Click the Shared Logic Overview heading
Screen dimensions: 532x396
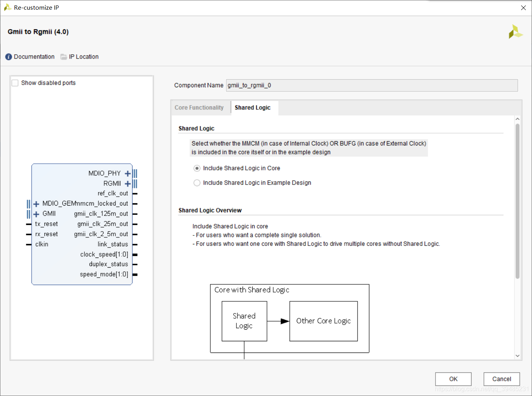(x=210, y=210)
